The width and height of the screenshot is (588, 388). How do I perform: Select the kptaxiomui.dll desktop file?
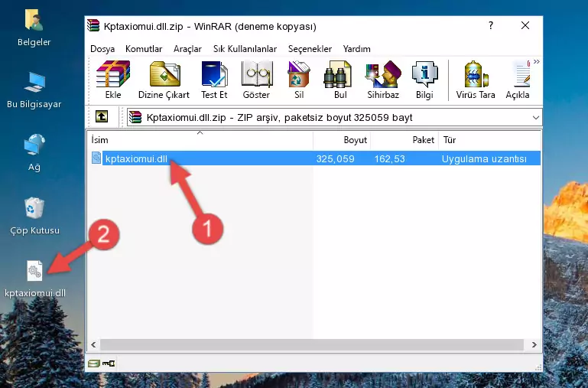(35, 279)
